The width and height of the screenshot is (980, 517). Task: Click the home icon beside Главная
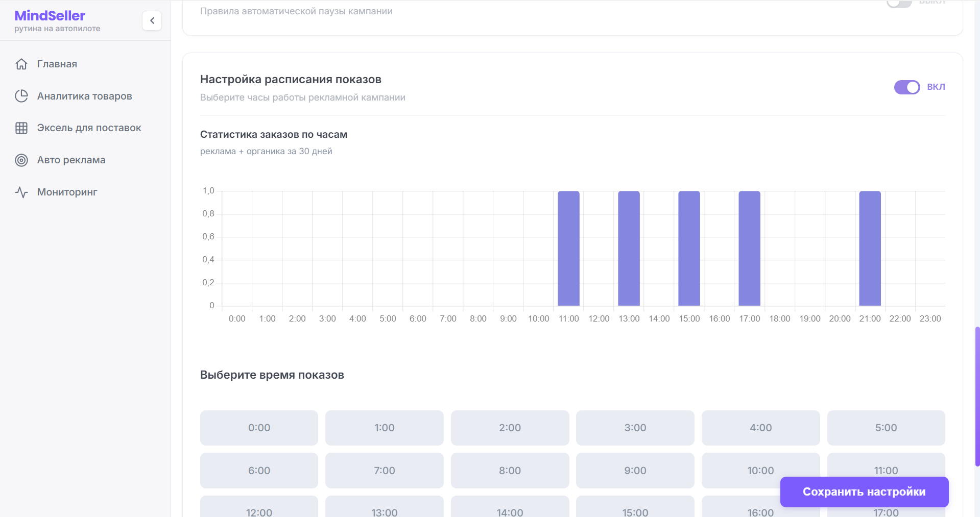[x=21, y=64]
